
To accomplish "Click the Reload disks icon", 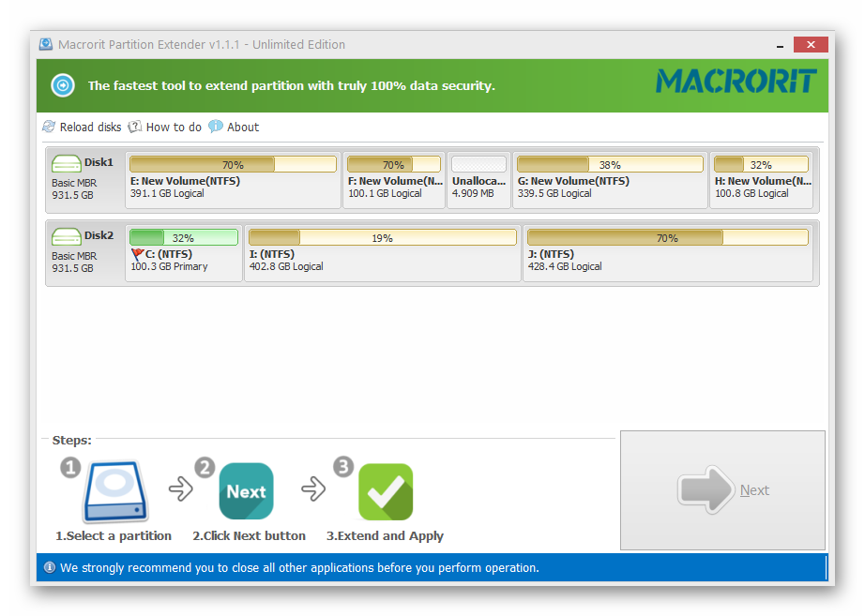I will tap(49, 127).
